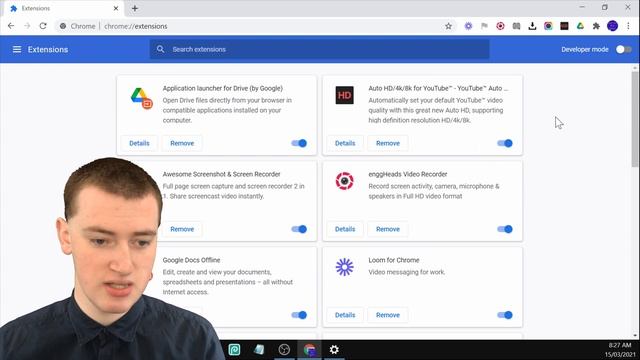Viewport: 640px width, 360px height.
Task: Open Chrome's three-dot menu
Action: [628, 26]
